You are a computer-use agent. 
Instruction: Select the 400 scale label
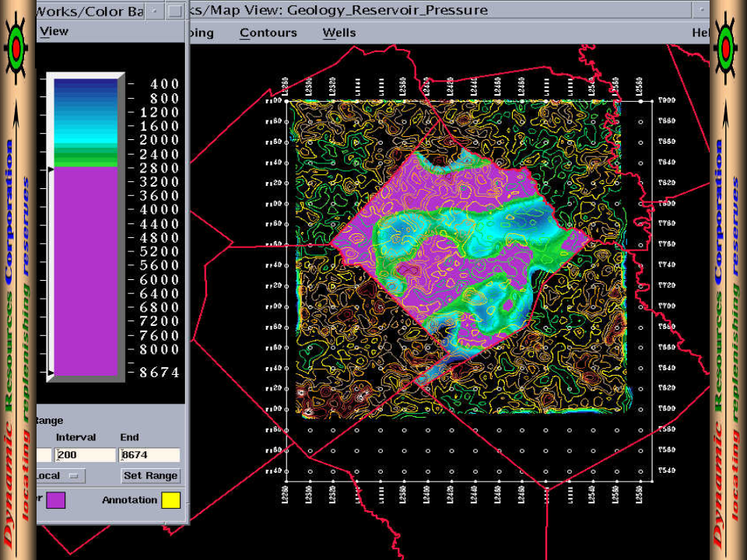165,84
